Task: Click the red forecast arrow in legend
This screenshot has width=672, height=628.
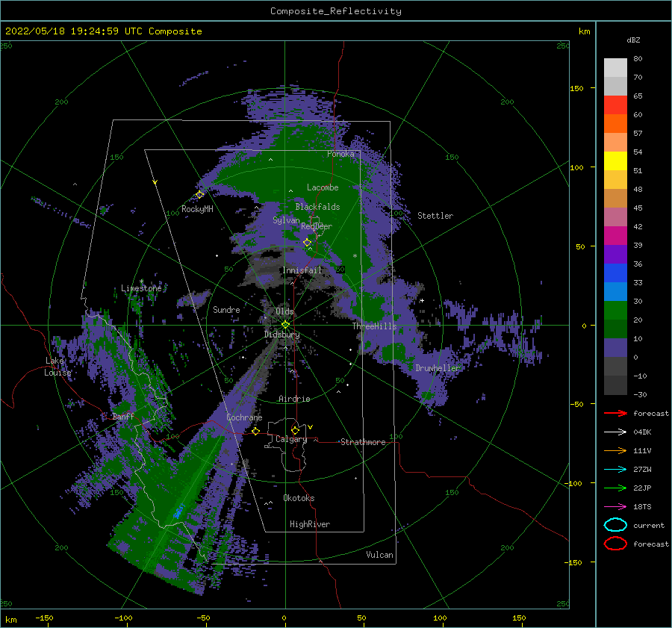Action: (615, 413)
